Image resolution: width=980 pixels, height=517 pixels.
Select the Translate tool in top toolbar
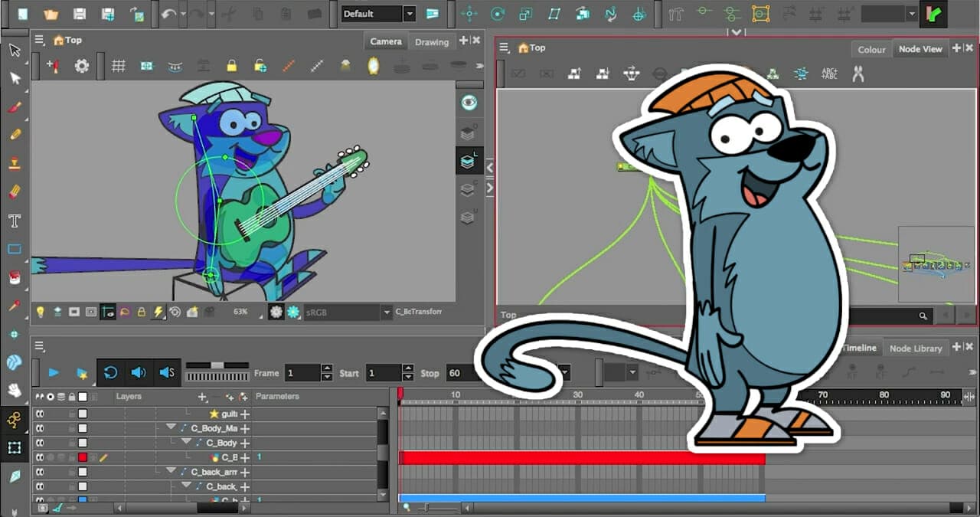coord(469,14)
